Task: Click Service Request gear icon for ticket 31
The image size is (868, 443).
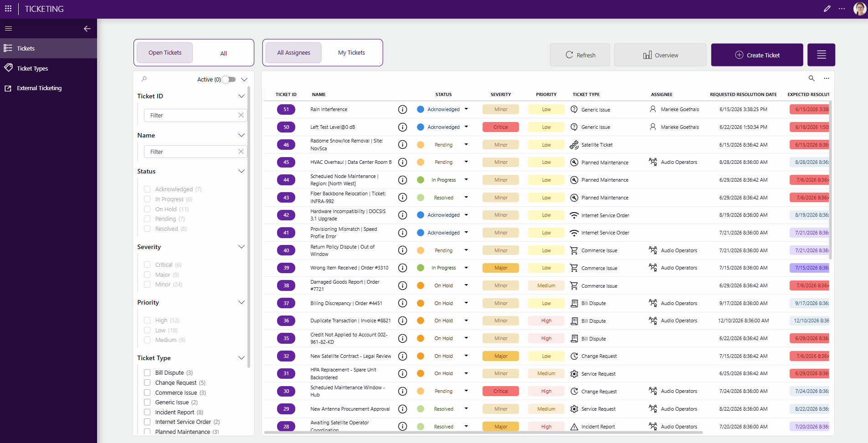Action: tap(574, 374)
